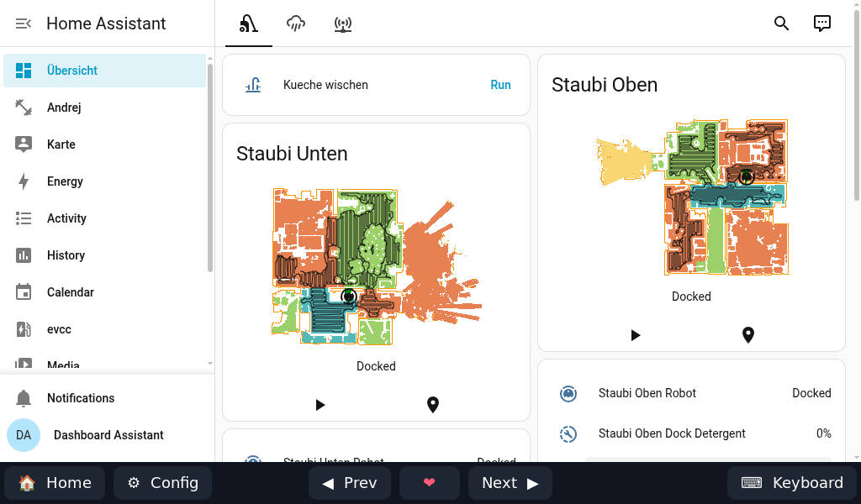Click the Calendar icon in sidebar
This screenshot has width=861, height=504.
pyautogui.click(x=24, y=292)
